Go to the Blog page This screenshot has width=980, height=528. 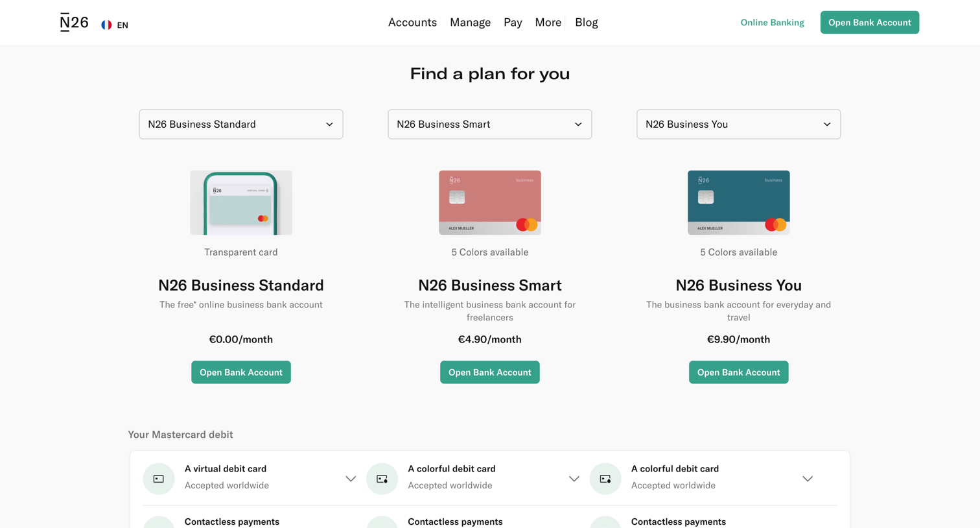point(587,22)
